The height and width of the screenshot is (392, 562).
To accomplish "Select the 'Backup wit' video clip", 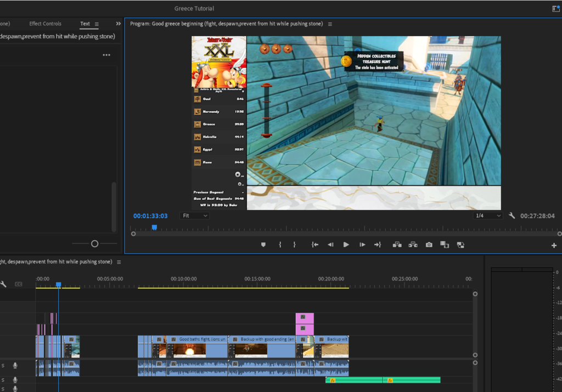I will [331, 346].
